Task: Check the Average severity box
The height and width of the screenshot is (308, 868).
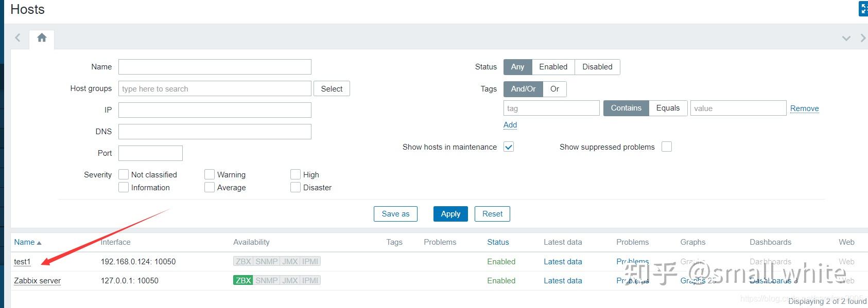Action: point(210,187)
